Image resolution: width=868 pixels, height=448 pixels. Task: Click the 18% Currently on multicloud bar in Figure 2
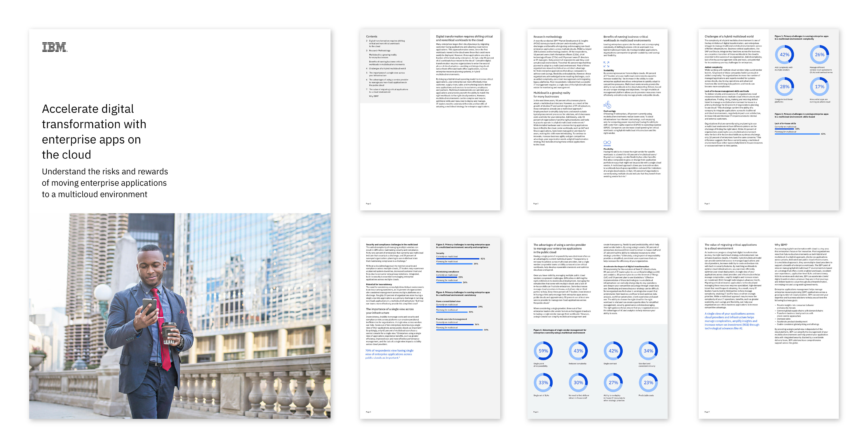pyautogui.click(x=784, y=129)
